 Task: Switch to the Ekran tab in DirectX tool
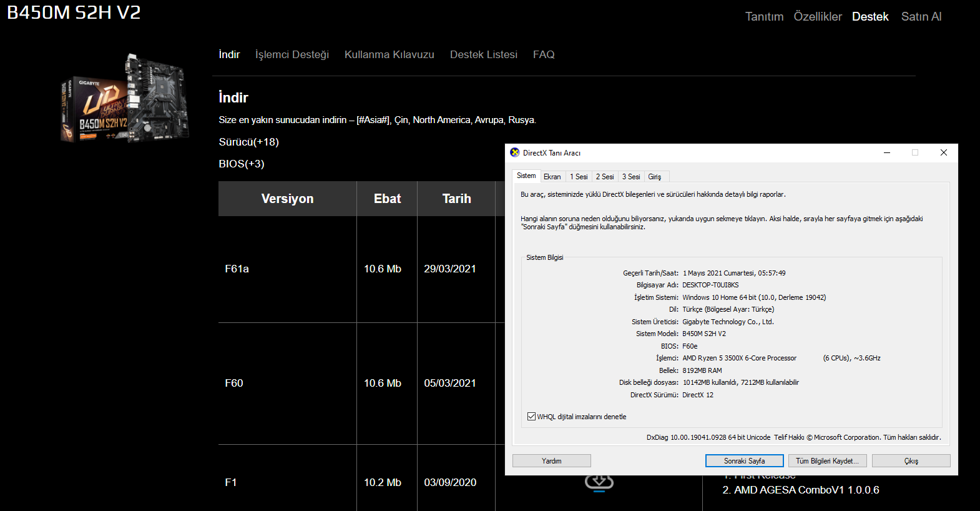[552, 177]
